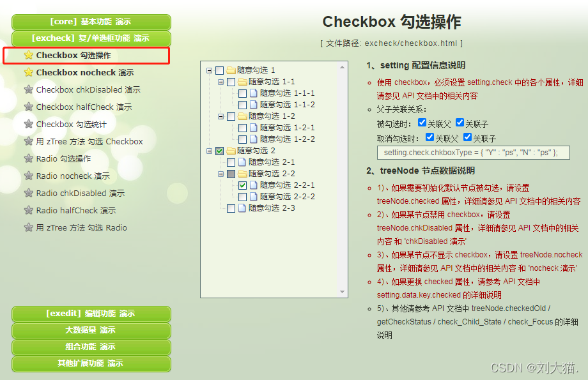Open 组合功能 演示 section
588x380 pixels.
click(91, 347)
